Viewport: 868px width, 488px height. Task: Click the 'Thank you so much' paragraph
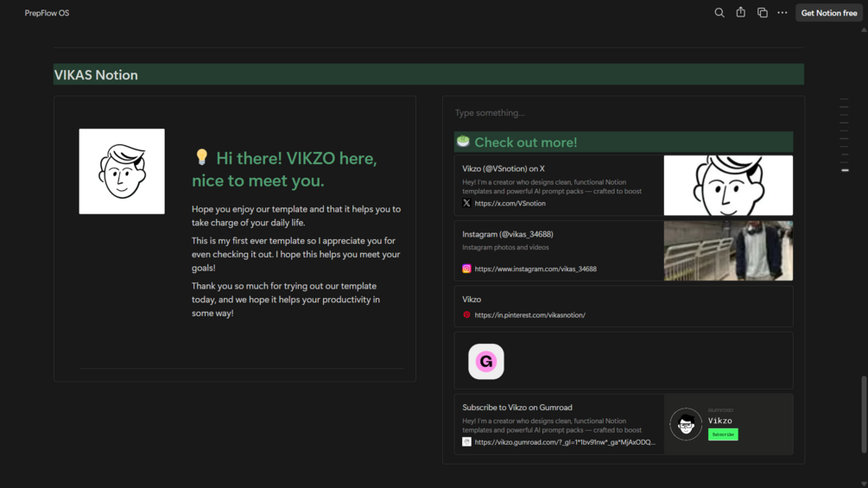pyautogui.click(x=286, y=300)
